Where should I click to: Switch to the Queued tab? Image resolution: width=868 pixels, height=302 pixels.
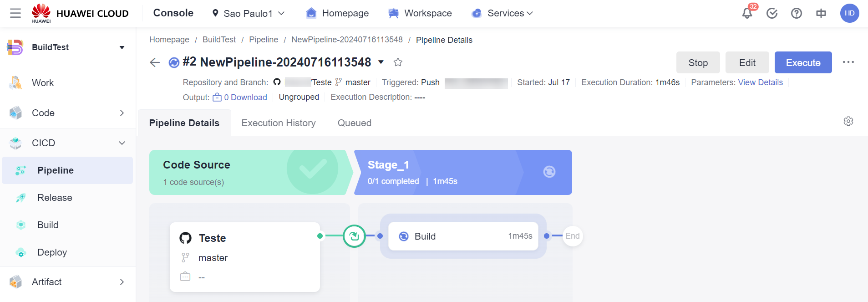[x=354, y=123]
